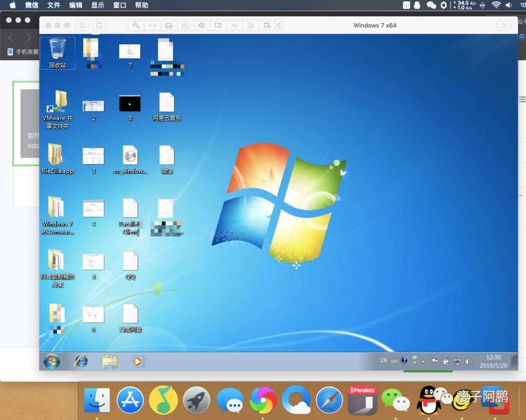The image size is (526, 420).
Task: Open Finder from the Dock
Action: [96, 400]
